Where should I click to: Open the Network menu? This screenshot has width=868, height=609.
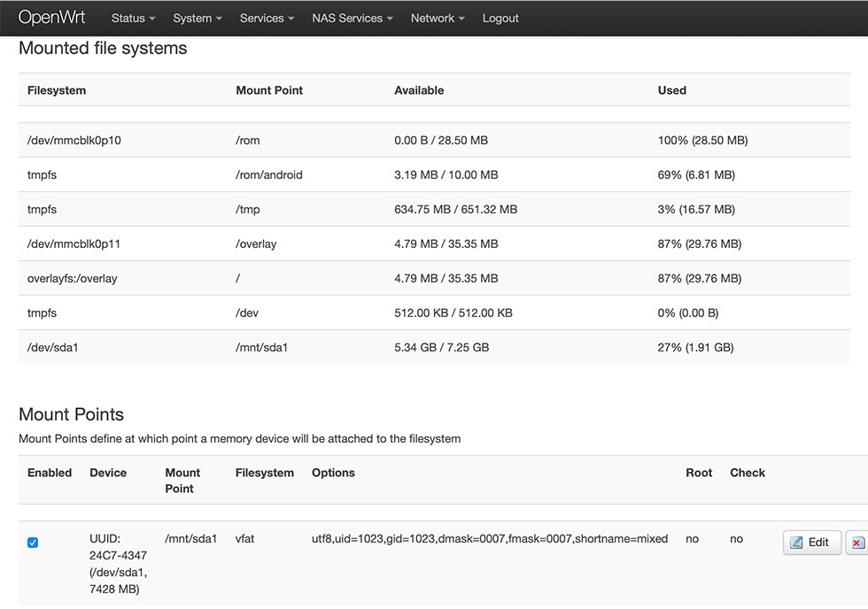(x=438, y=19)
